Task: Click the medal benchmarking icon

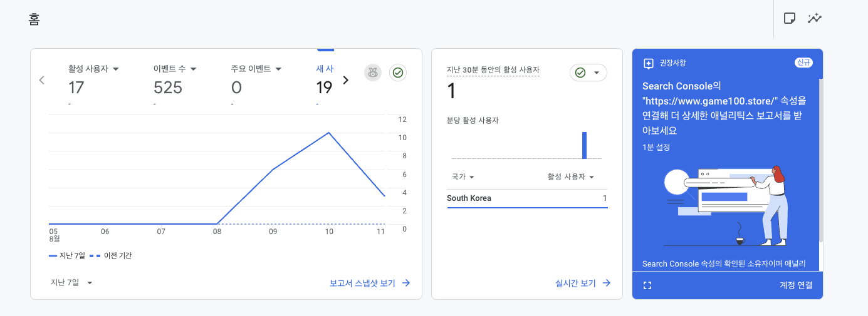Action: coord(373,73)
